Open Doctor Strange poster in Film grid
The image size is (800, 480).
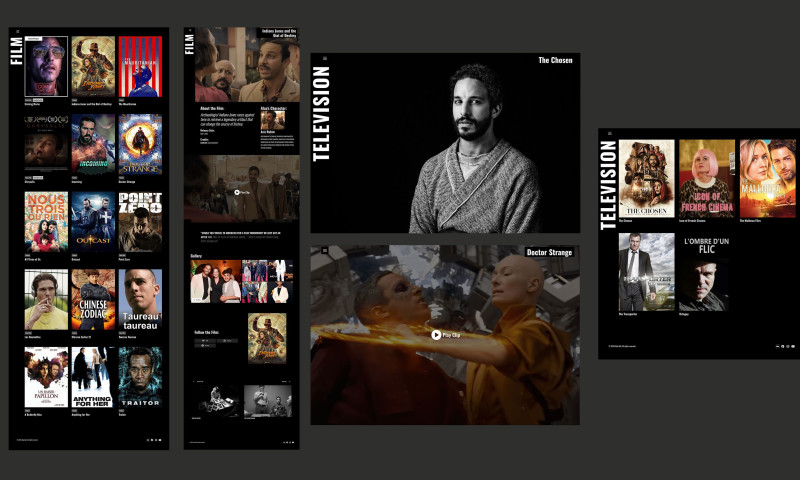[140, 144]
